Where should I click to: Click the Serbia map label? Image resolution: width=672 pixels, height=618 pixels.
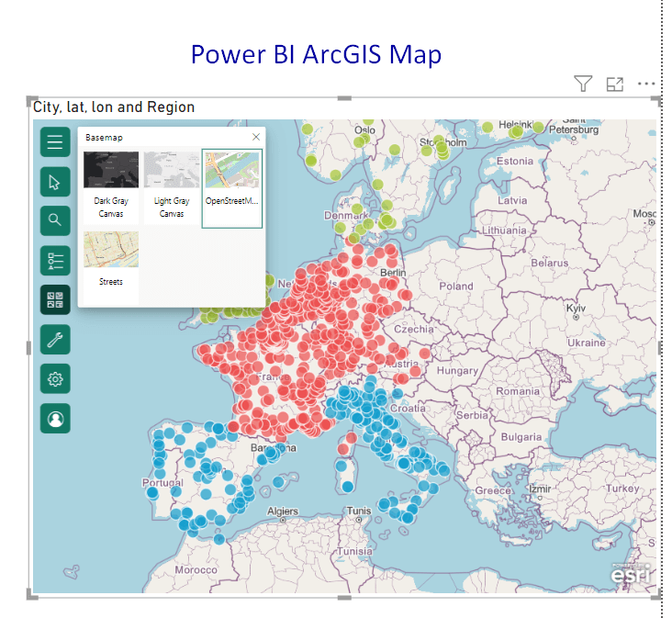[x=472, y=415]
